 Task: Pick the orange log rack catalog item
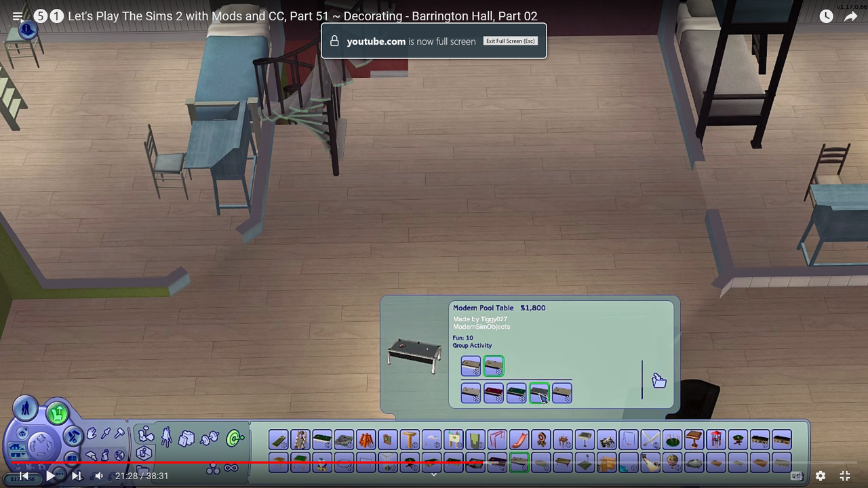pos(366,440)
